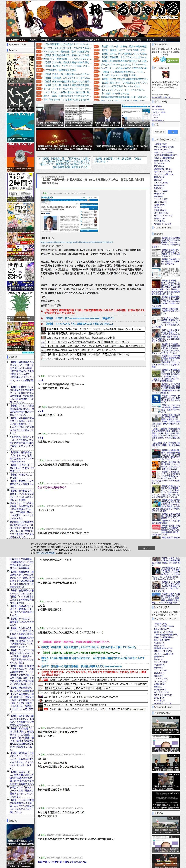
Task: Click the red star beside 【参院選】参政党・神谷代表
Action: point(39,642)
